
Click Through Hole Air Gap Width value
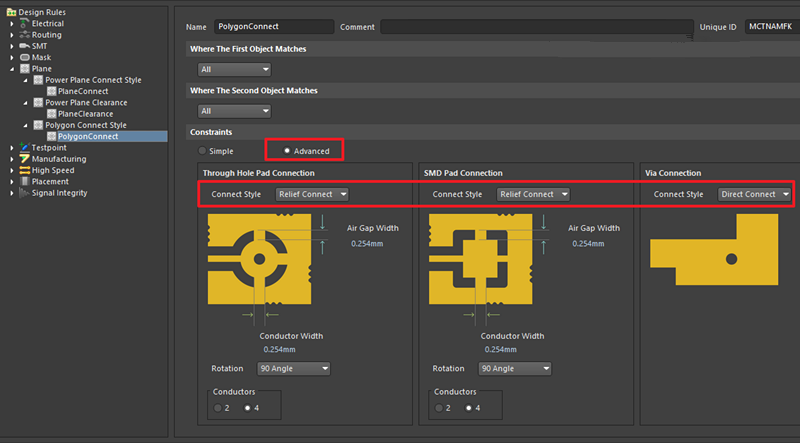click(x=366, y=243)
